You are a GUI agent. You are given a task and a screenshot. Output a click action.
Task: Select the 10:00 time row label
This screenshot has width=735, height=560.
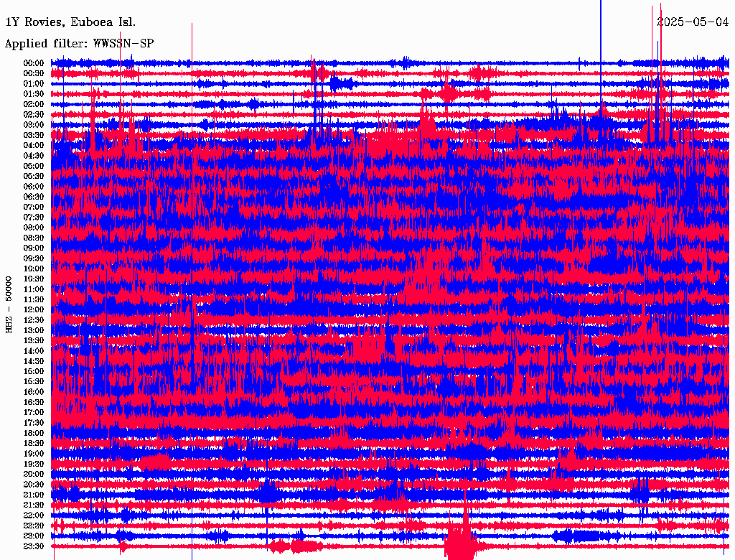34,269
